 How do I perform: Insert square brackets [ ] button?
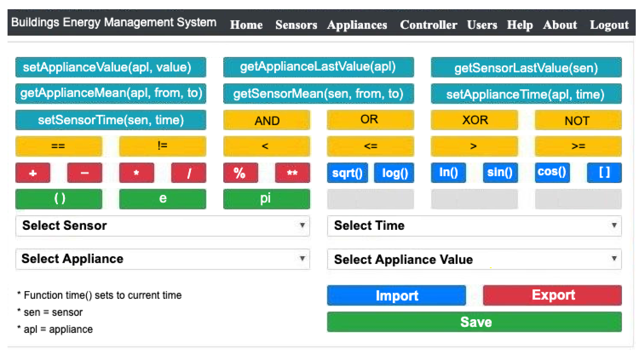pos(604,173)
